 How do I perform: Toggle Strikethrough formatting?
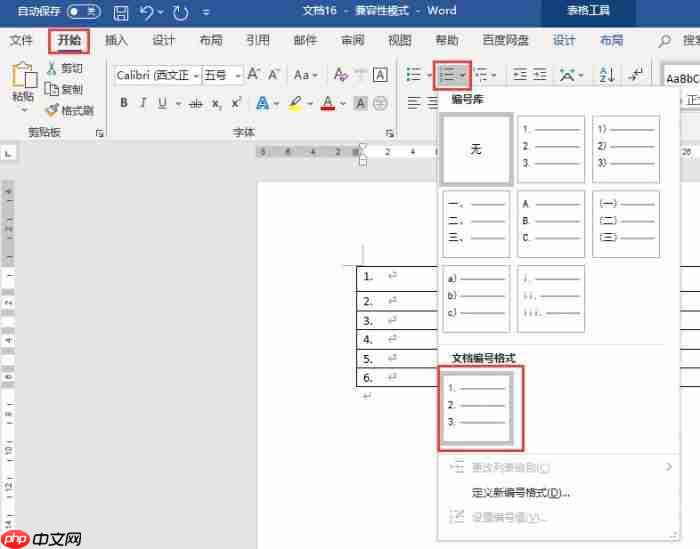tap(195, 104)
